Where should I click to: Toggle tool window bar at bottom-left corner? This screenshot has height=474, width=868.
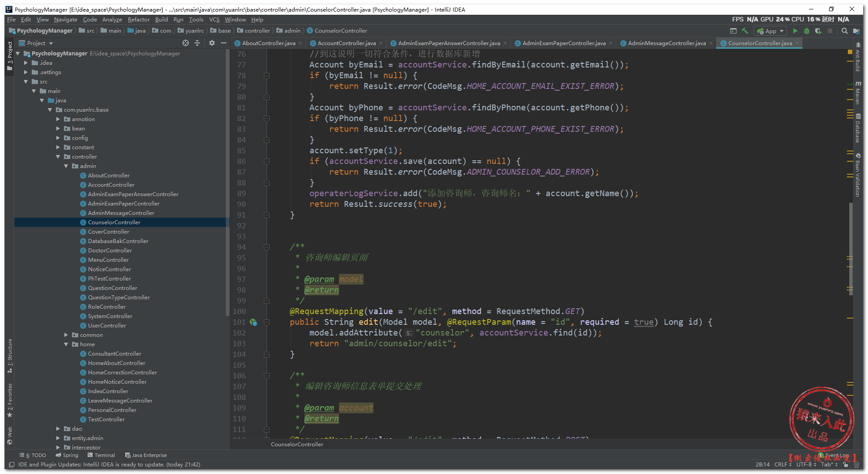pos(12,465)
